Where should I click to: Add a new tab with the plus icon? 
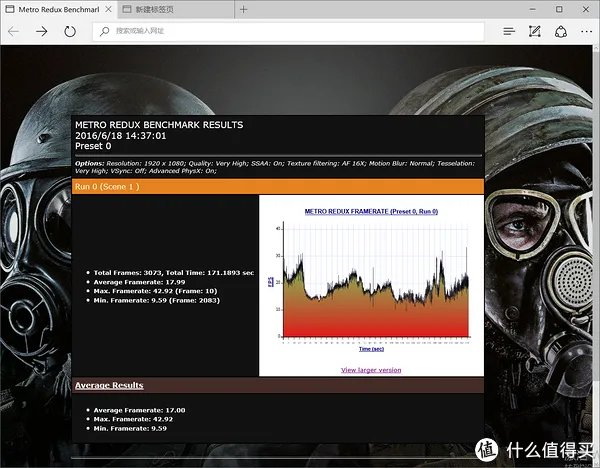click(x=243, y=9)
